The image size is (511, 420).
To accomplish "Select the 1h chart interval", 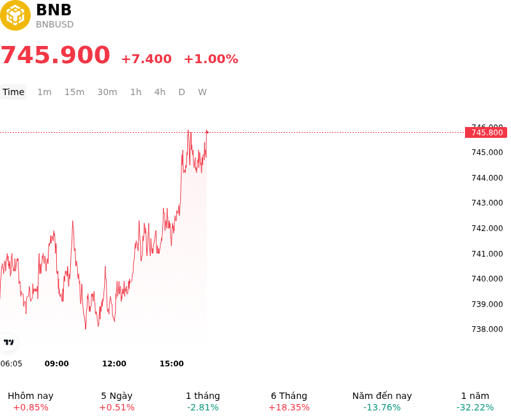I will [x=136, y=92].
